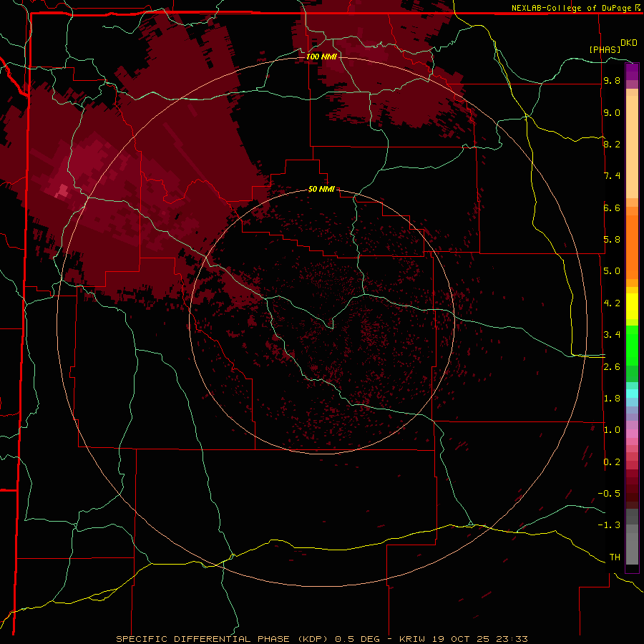The height and width of the screenshot is (644, 644).
Task: Select the -0.5 value on color scale
Action: (x=609, y=494)
